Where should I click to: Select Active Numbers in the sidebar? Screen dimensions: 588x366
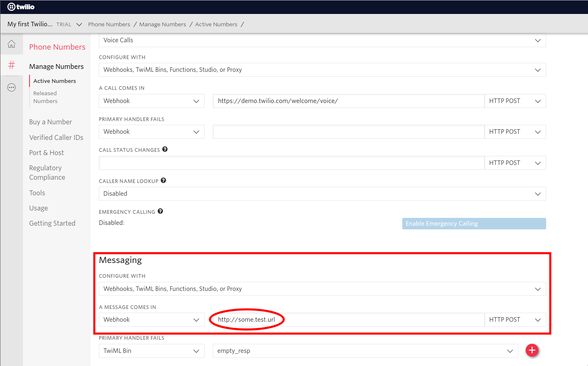[55, 81]
